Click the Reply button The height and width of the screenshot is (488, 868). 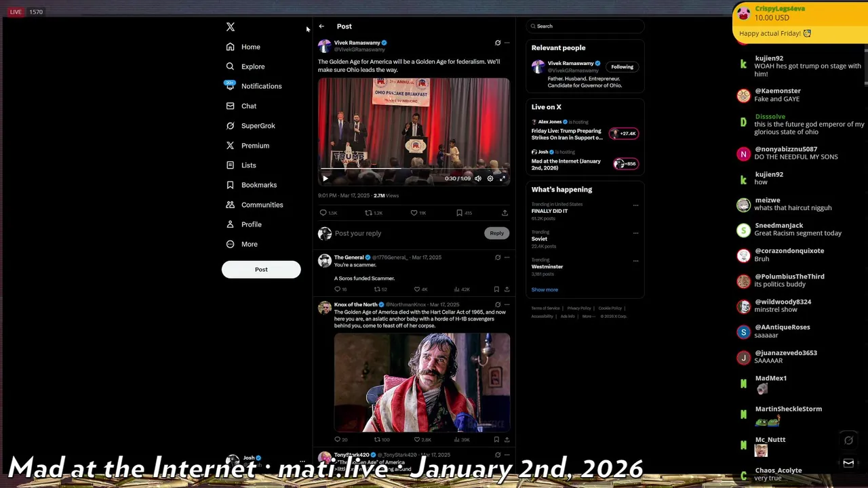point(497,233)
